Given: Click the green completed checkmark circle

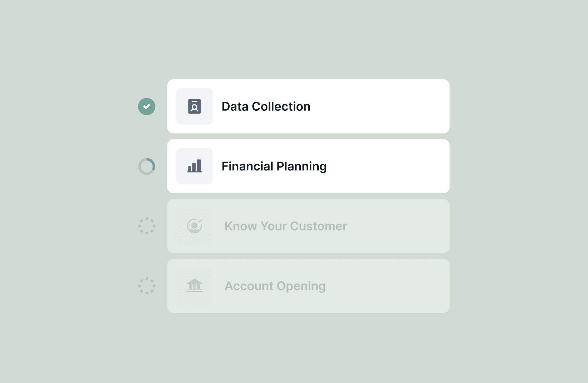Looking at the screenshot, I should click(x=147, y=106).
